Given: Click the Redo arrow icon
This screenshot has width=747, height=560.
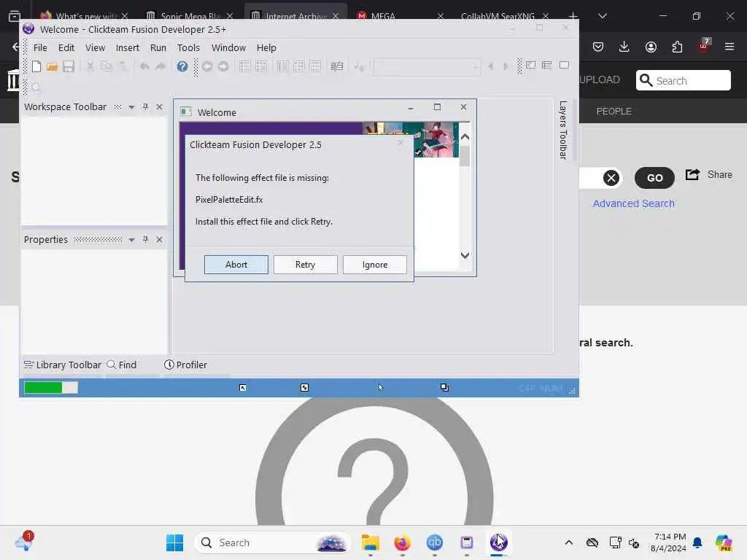Looking at the screenshot, I should coord(160,66).
